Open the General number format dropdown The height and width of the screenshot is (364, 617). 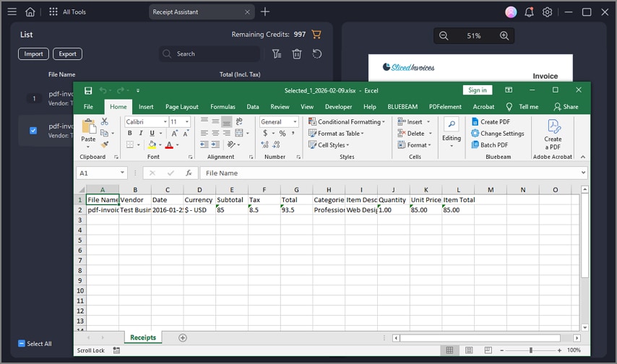tap(295, 122)
